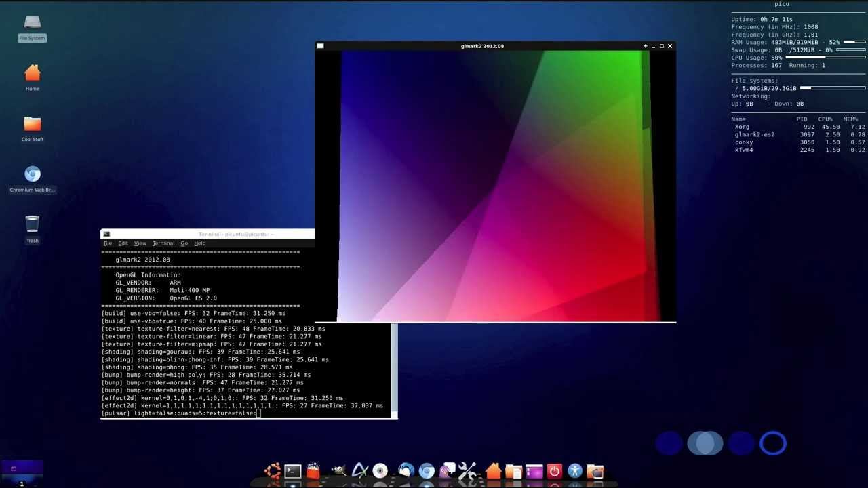The height and width of the screenshot is (488, 868).
Task: Open the Terminal Go menu
Action: [x=184, y=243]
